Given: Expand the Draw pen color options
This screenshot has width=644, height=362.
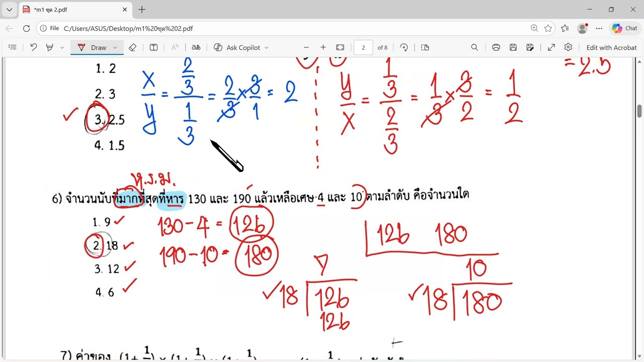Looking at the screenshot, I should click(115, 47).
